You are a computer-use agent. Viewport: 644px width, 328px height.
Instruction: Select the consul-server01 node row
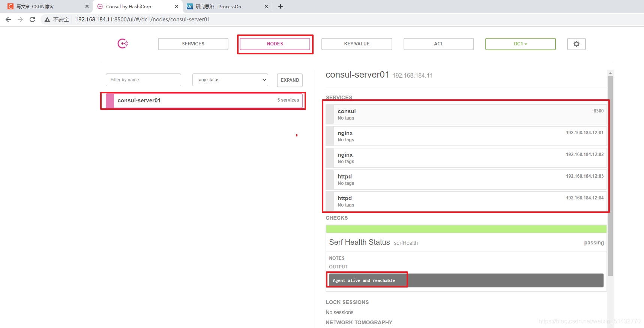[x=204, y=100]
